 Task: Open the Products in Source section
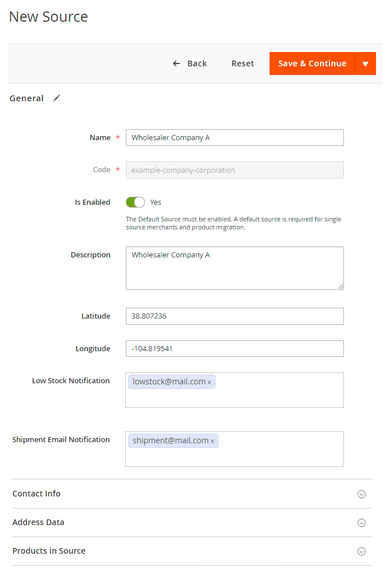[49, 551]
